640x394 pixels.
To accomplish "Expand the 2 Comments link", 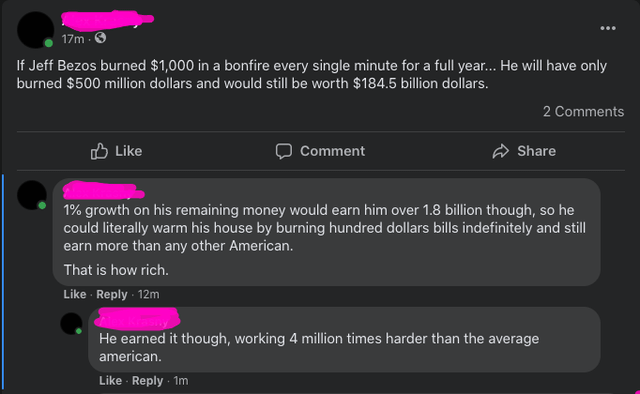I will point(583,111).
